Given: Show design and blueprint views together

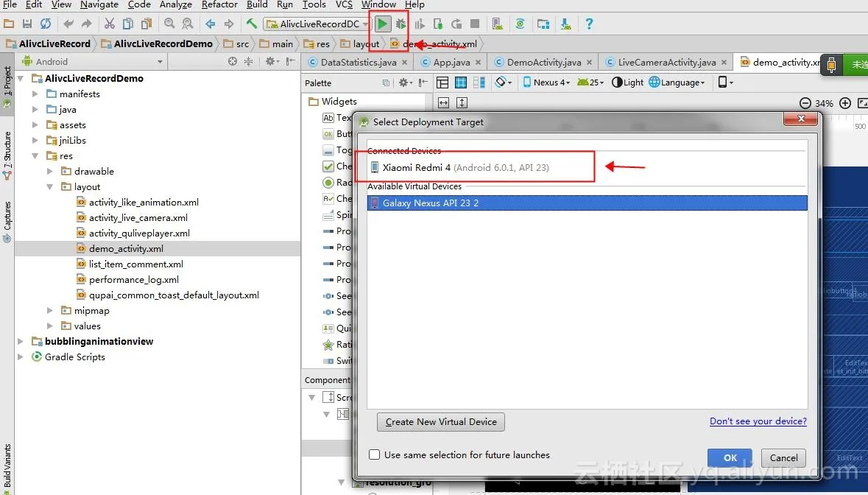Looking at the screenshot, I should pyautogui.click(x=479, y=82).
